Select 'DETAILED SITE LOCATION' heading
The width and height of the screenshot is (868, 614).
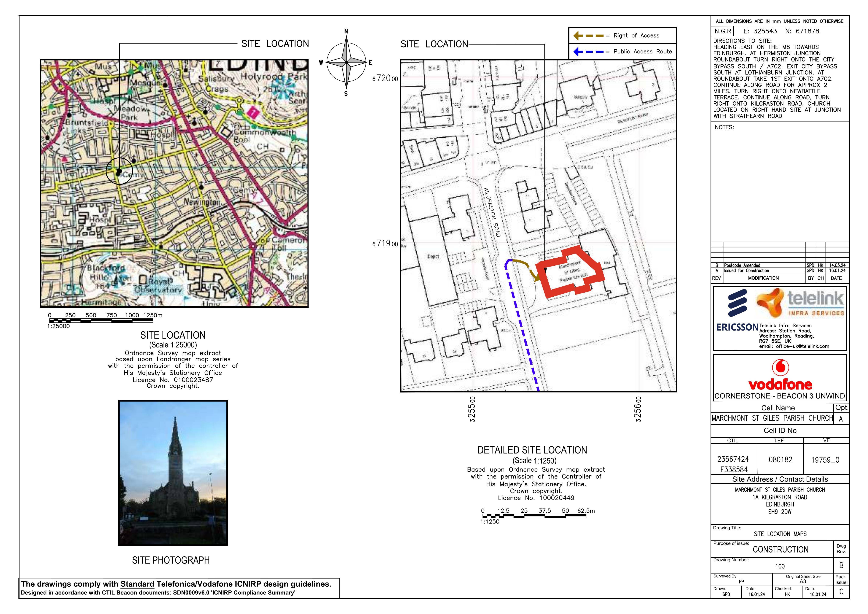click(x=532, y=450)
